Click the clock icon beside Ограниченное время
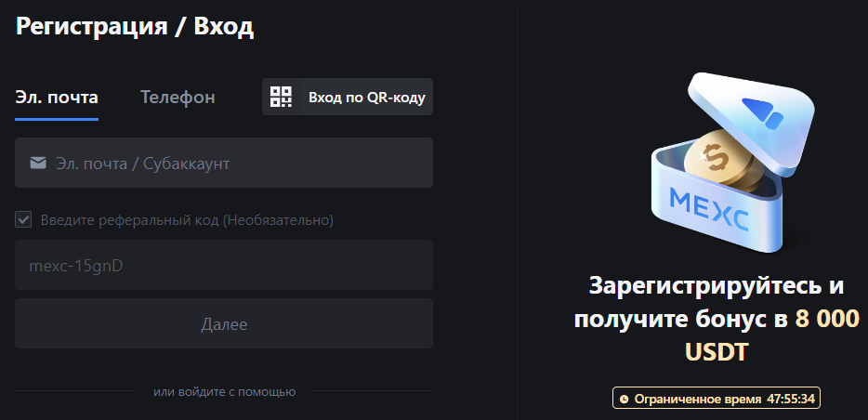 [625, 399]
